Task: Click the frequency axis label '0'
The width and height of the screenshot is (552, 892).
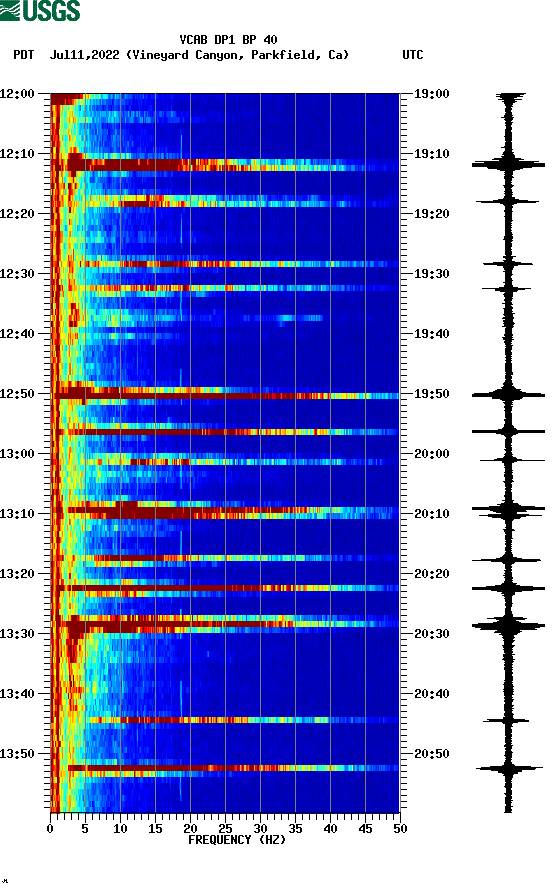Action: tap(50, 829)
